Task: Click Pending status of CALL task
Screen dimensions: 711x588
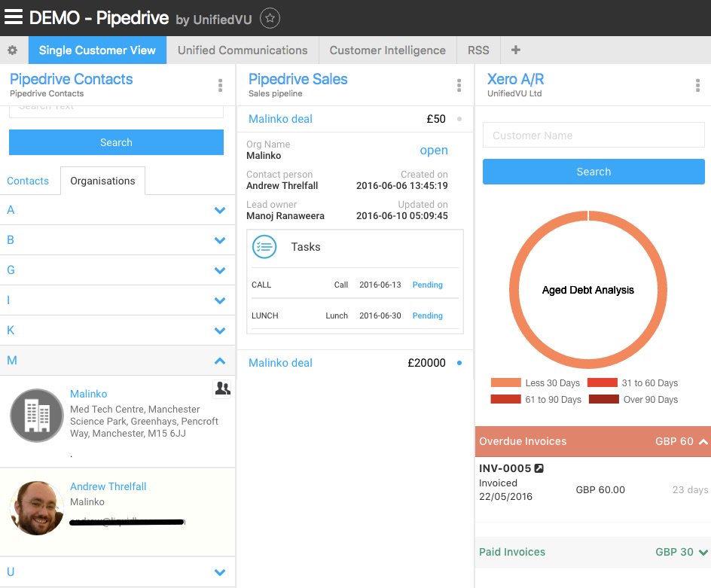Action: coord(427,285)
